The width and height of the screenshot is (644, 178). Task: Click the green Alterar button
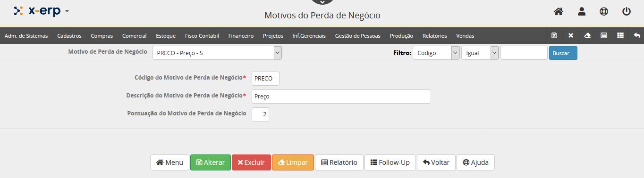(x=211, y=162)
